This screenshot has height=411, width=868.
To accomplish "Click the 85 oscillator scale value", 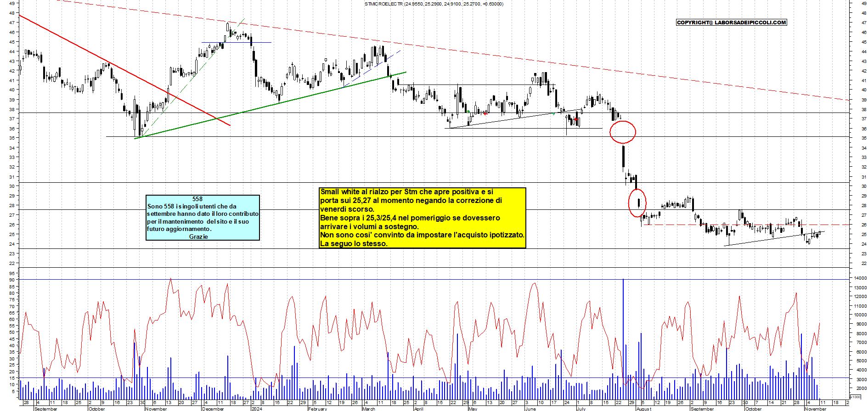I will click(12, 287).
